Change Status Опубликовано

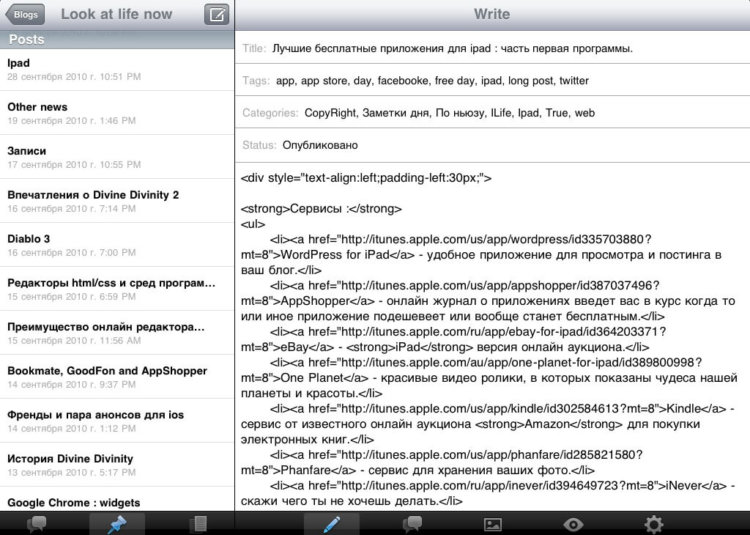click(493, 145)
